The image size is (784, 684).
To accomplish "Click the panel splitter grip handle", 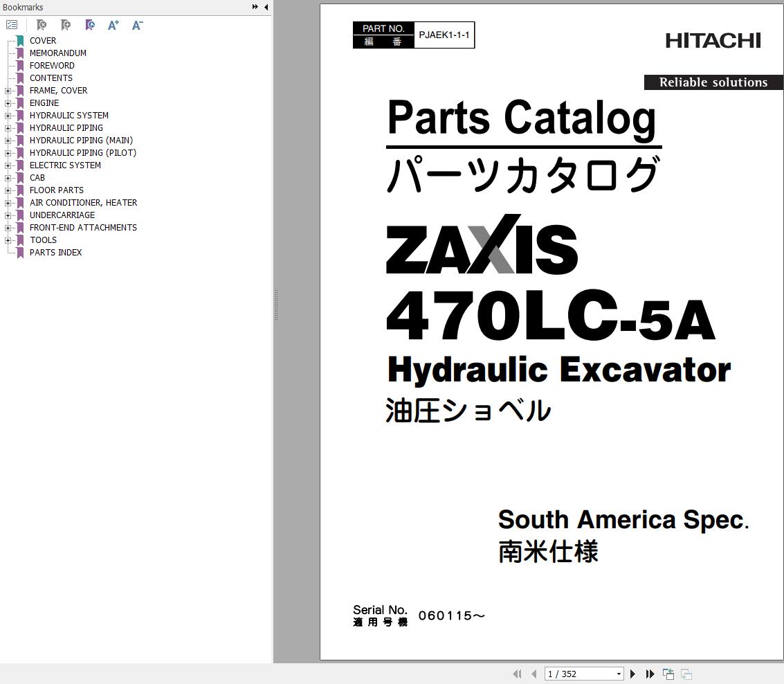I will (x=276, y=304).
